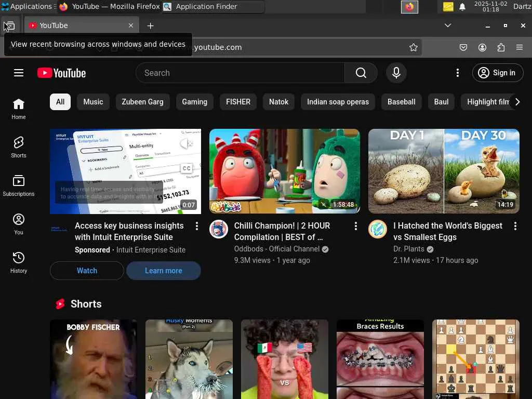Image resolution: width=532 pixels, height=399 pixels.
Task: Close the YouTube browser tab
Action: [x=131, y=25]
